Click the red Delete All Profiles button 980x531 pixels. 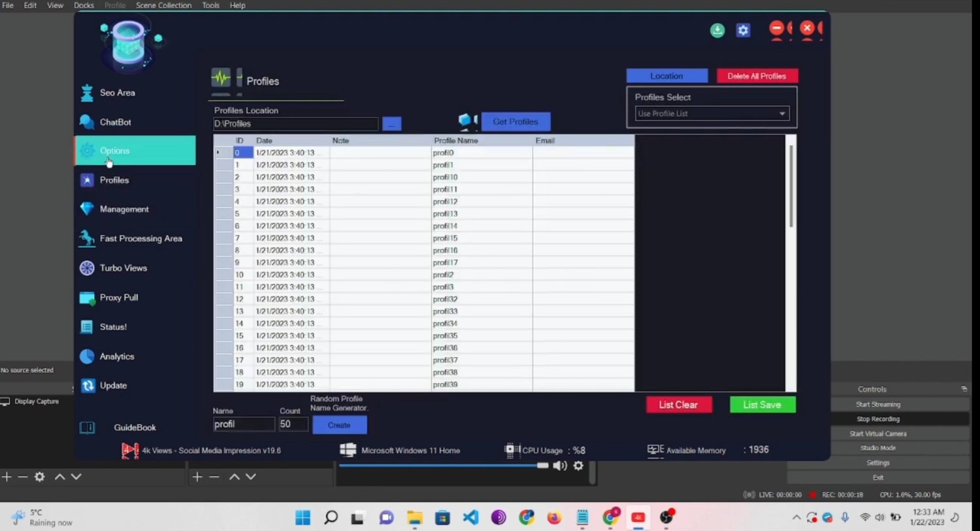pyautogui.click(x=757, y=76)
